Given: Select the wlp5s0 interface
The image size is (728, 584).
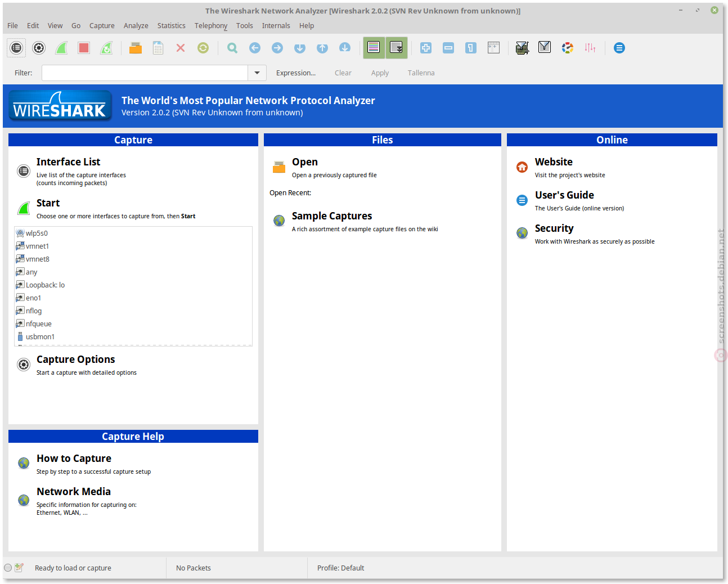Looking at the screenshot, I should 133,233.
